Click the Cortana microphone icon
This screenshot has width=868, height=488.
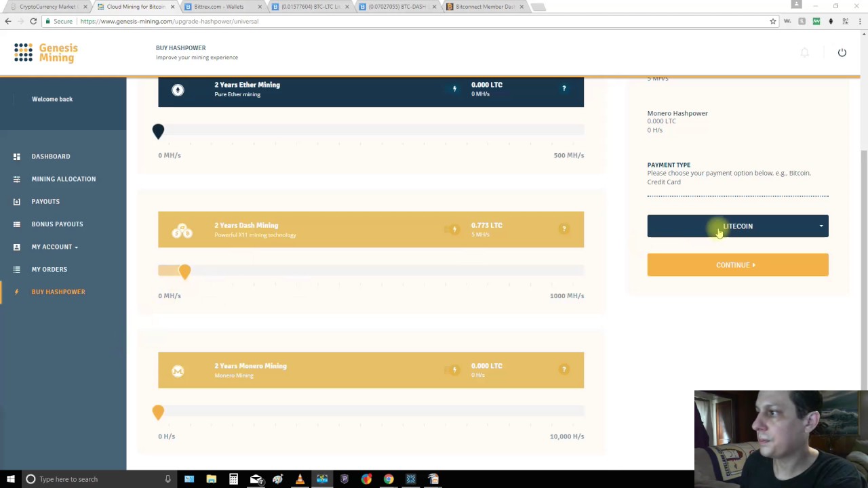[x=167, y=479]
